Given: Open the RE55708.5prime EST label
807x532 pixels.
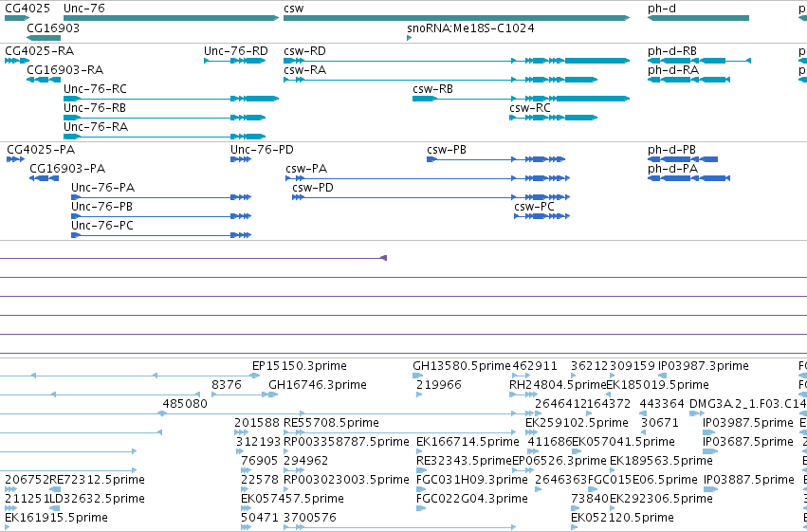Looking at the screenshot, I should [x=332, y=423].
